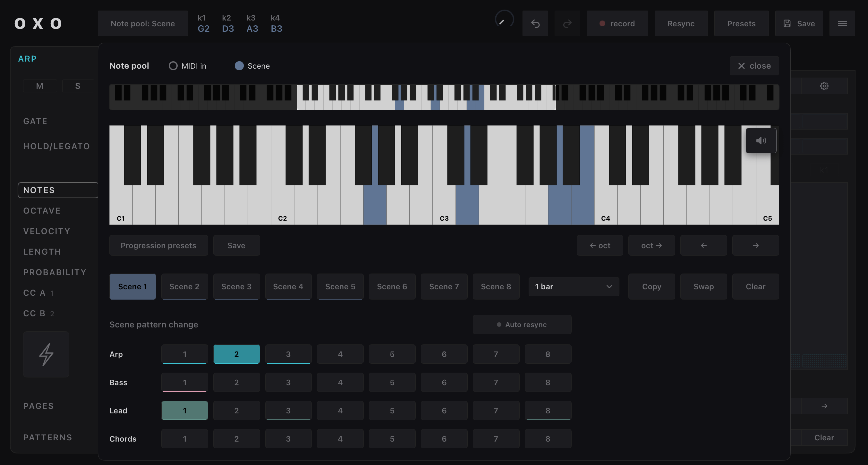The height and width of the screenshot is (465, 868).
Task: Toggle the speaker preview icon
Action: coord(761,140)
